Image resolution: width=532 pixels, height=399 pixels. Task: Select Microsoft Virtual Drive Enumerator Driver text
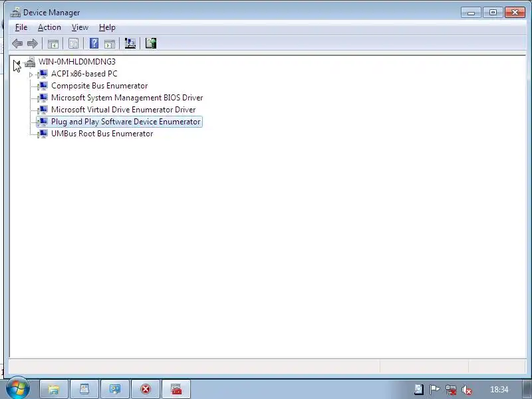(x=123, y=110)
